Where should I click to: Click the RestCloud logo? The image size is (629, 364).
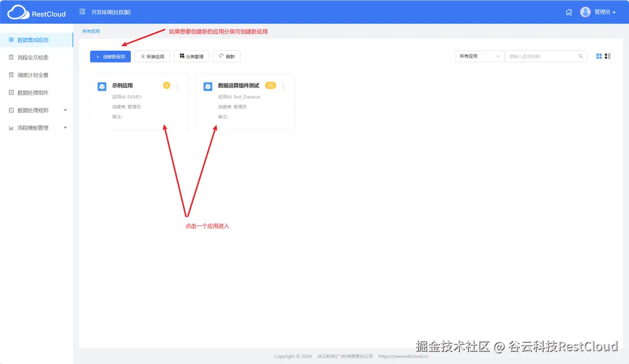pos(36,12)
